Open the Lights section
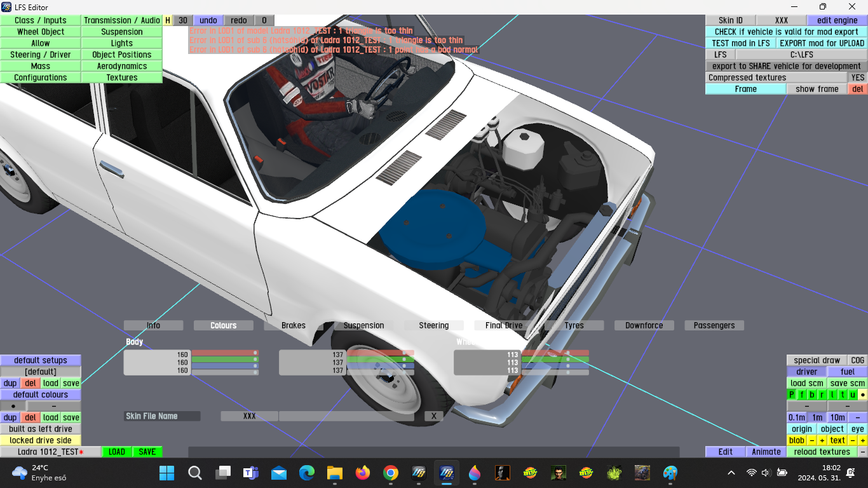Screen dimensions: 868x488 point(122,43)
